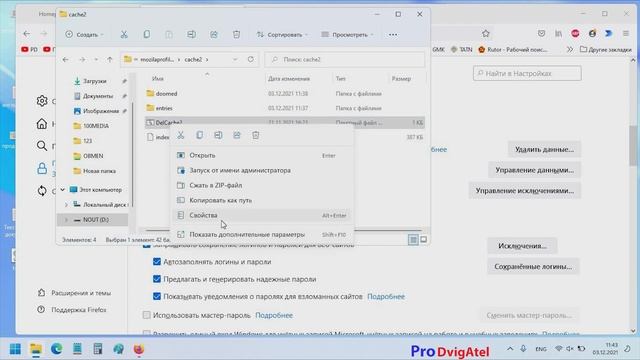Switch to large icons view in Explorer

(424, 240)
